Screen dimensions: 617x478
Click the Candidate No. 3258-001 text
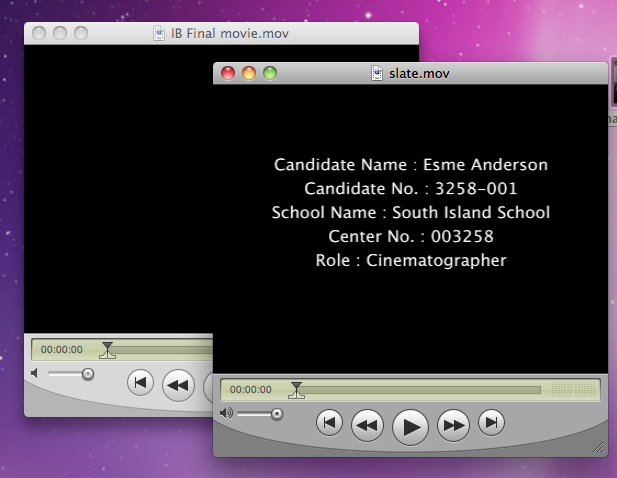[411, 188]
